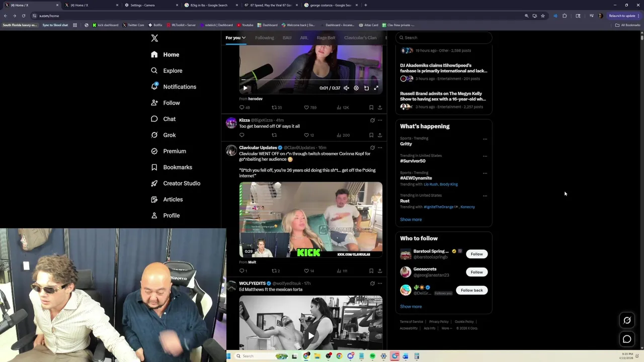Seek along the herodev video progress bar
Viewport: 644px width, 362px height.
click(310, 80)
